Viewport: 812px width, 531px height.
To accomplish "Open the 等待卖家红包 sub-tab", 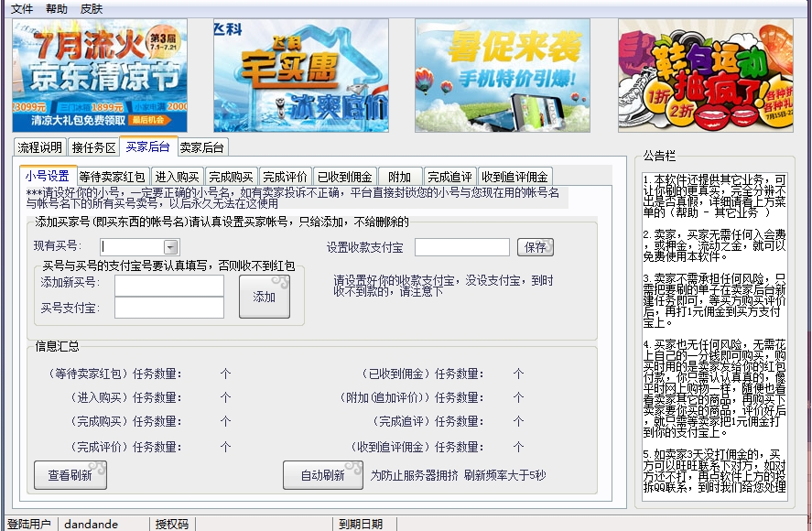I will (x=113, y=177).
